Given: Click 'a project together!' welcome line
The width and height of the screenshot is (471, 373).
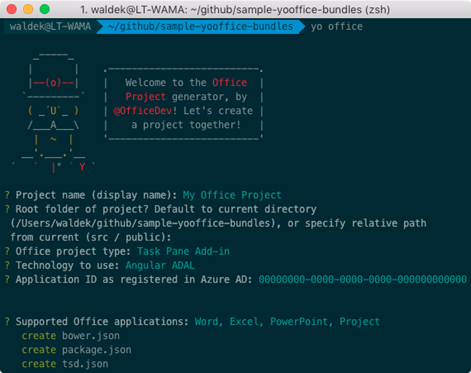Looking at the screenshot, I should pos(186,125).
